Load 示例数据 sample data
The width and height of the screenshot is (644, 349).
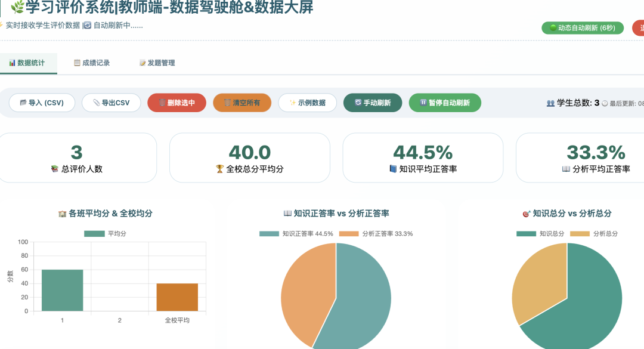click(x=307, y=103)
